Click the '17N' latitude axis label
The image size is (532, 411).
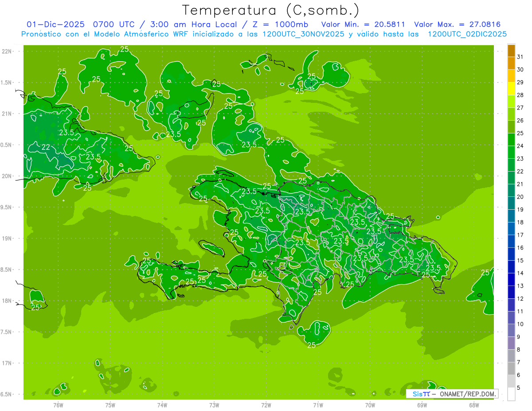[7, 363]
